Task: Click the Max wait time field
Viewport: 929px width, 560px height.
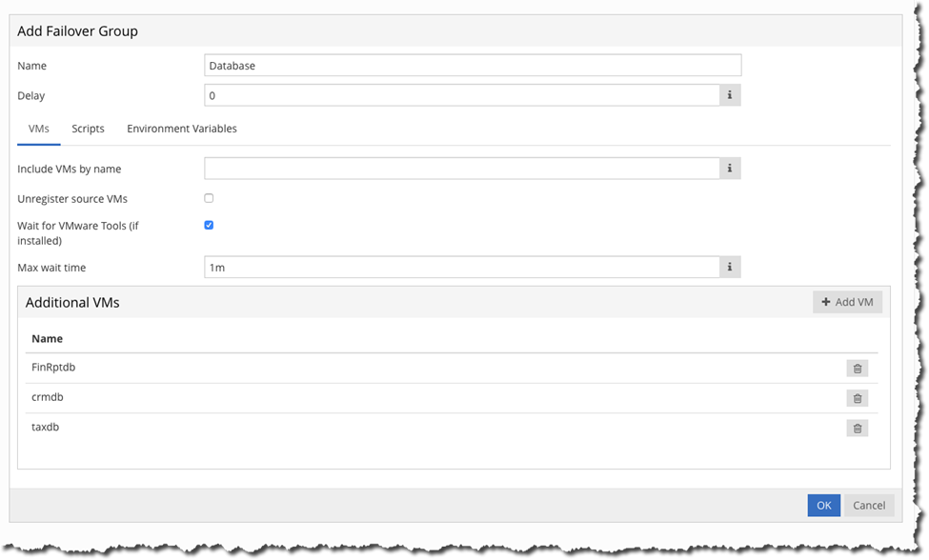Action: (462, 268)
